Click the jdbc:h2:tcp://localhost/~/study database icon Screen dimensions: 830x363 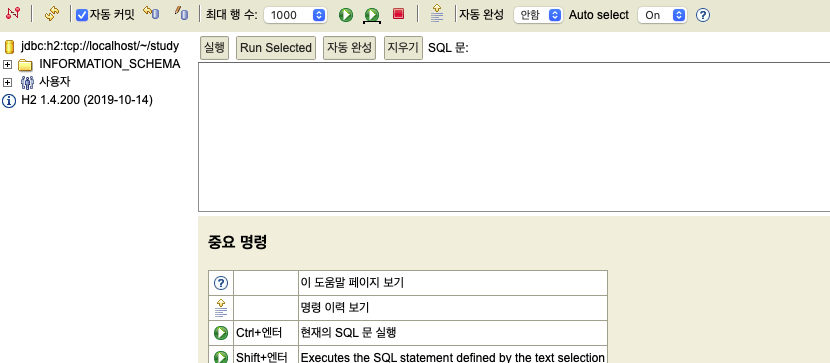[9, 47]
